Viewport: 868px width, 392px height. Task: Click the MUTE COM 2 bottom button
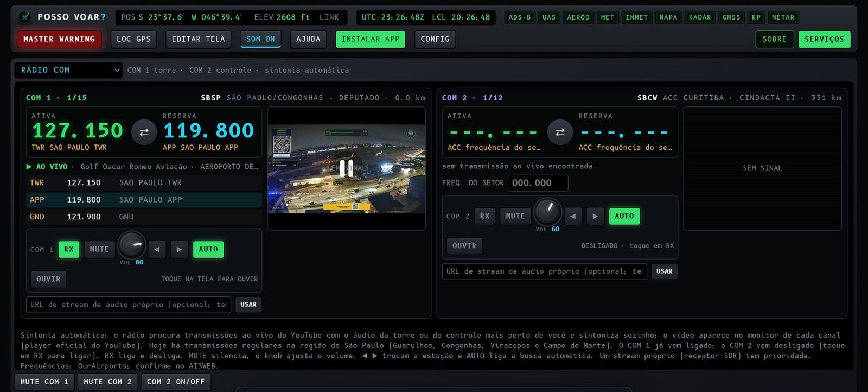click(x=108, y=382)
